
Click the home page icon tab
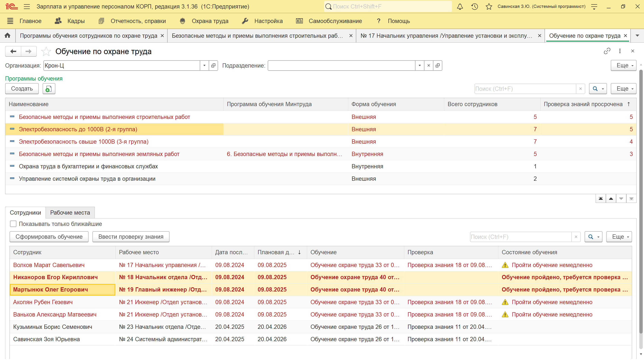coord(7,36)
